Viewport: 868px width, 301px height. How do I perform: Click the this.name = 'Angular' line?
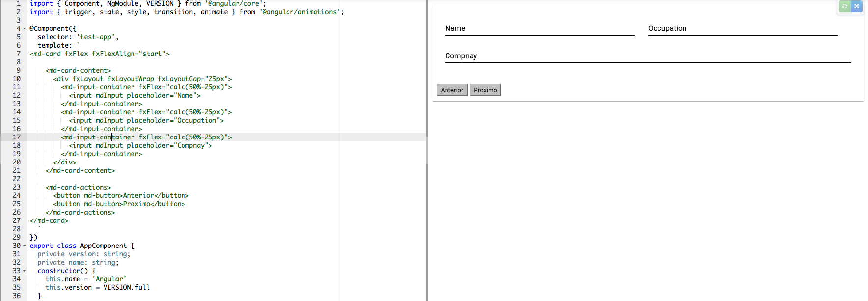[86, 279]
